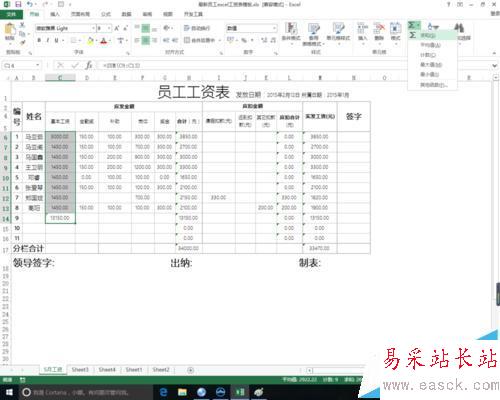500x400 pixels.
Task: Click the percent style icon
Action: tap(244, 40)
